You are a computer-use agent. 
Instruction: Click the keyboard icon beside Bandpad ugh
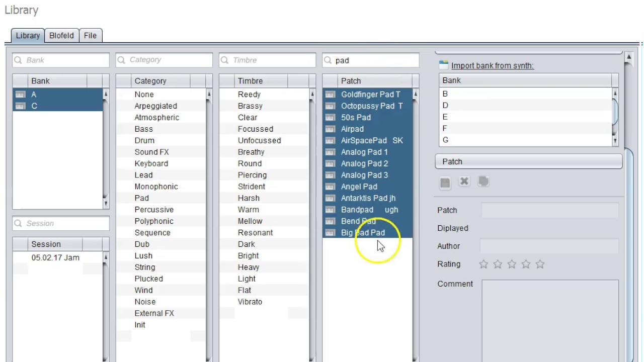330,210
